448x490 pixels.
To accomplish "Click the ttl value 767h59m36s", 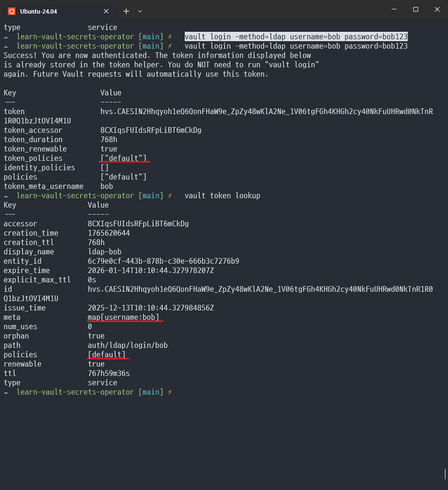I will [109, 374].
